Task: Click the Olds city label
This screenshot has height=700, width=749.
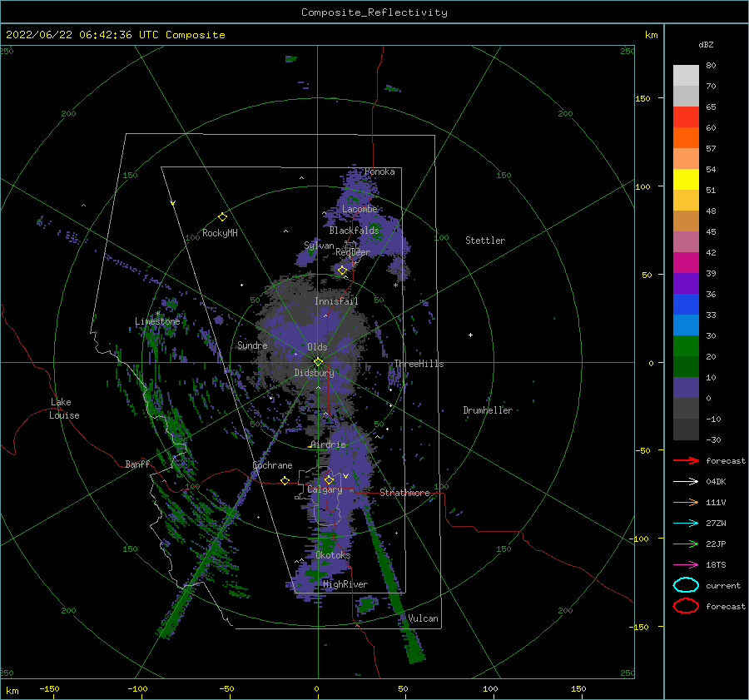Action: click(317, 347)
